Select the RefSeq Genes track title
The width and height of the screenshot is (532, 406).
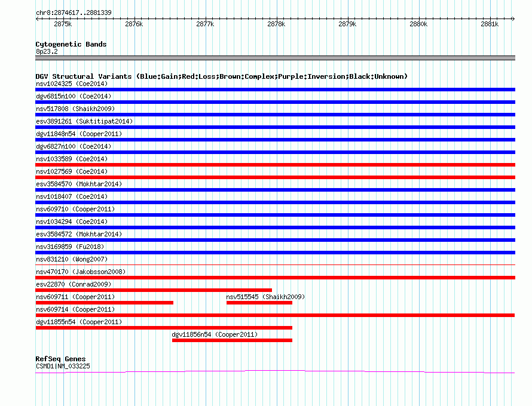point(60,359)
